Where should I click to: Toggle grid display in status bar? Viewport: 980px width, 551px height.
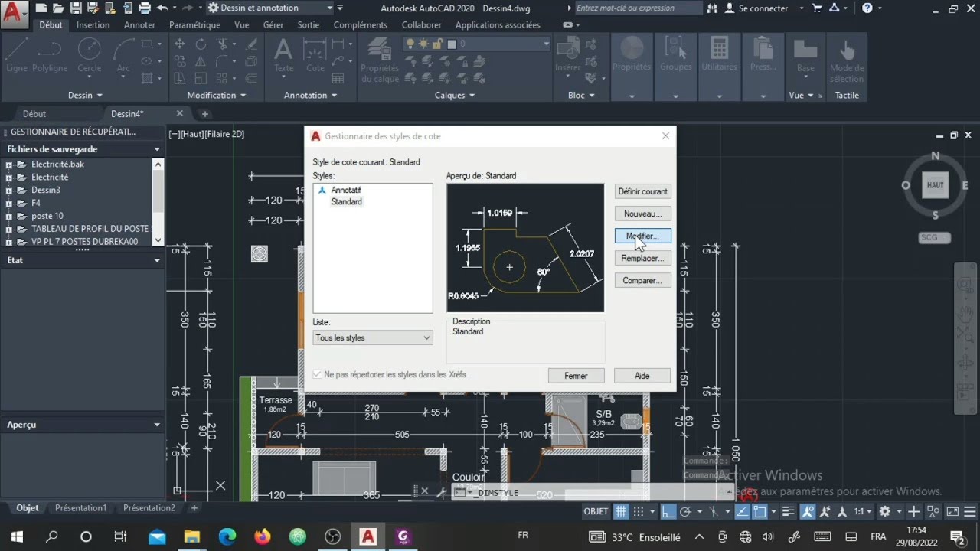[621, 511]
